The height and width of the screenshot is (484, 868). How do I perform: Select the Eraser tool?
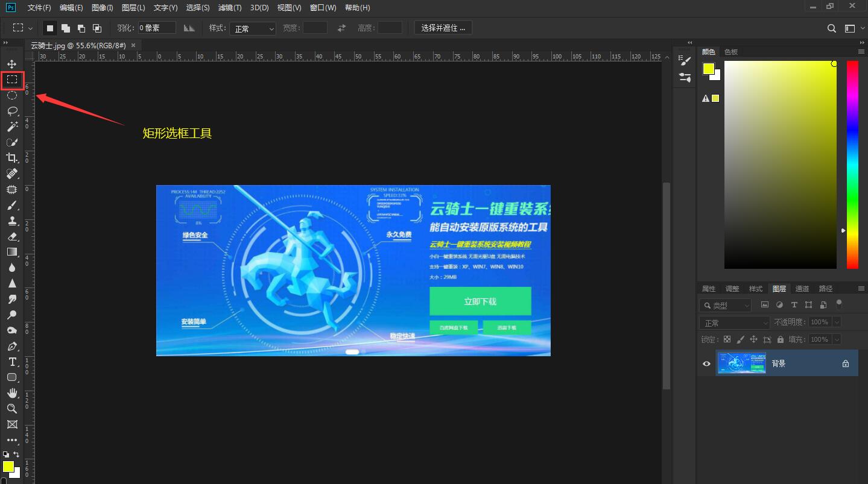pyautogui.click(x=11, y=236)
